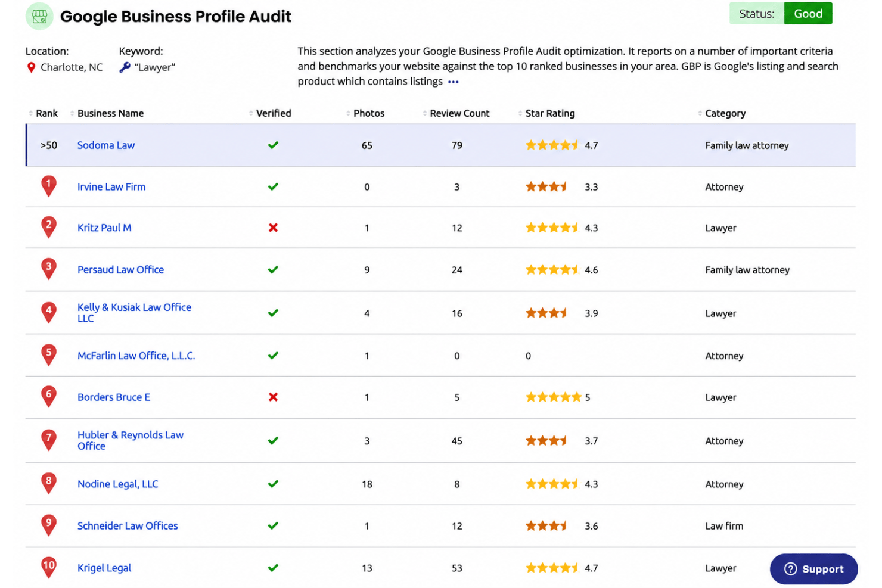Image resolution: width=882 pixels, height=588 pixels.
Task: Open the Borders Bruce E link
Action: [x=114, y=397]
